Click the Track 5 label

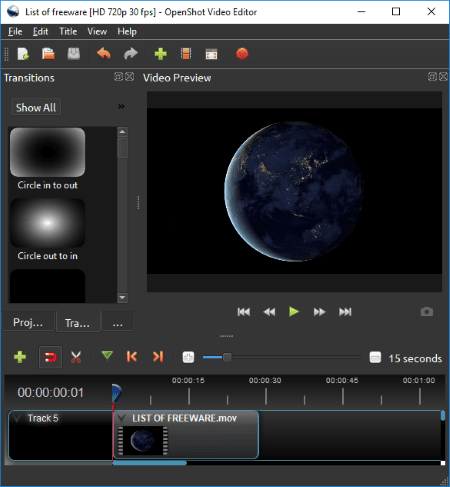43,418
